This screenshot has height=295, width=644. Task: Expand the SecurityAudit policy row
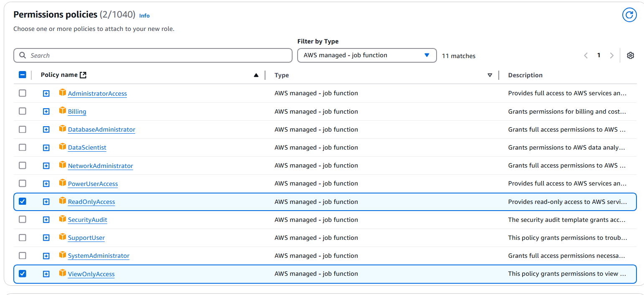(x=46, y=220)
